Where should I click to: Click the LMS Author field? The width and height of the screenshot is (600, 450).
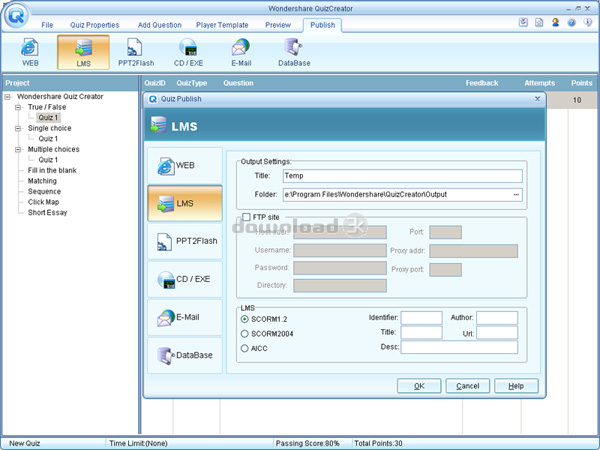coord(497,318)
